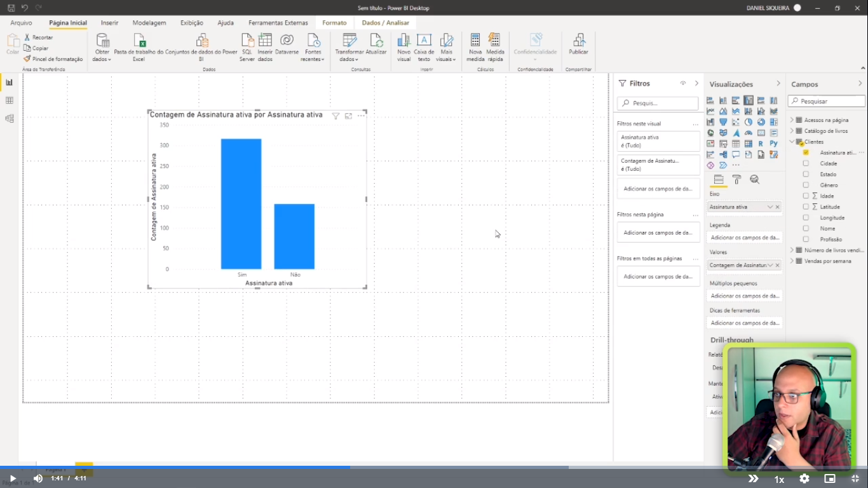Viewport: 868px width, 488px height.
Task: Collapse the Clientes table
Action: point(792,142)
